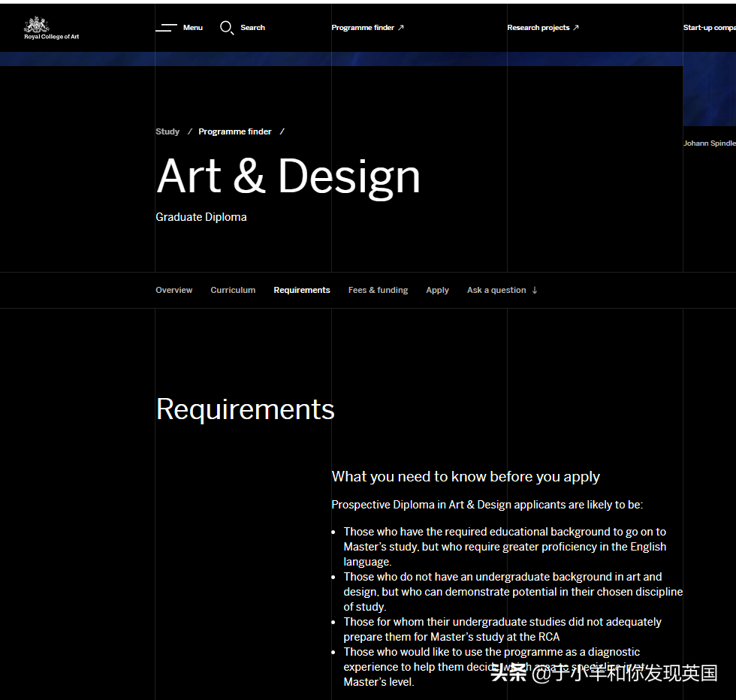The height and width of the screenshot is (700, 736).
Task: Open the Research projects header link
Action: coord(538,28)
